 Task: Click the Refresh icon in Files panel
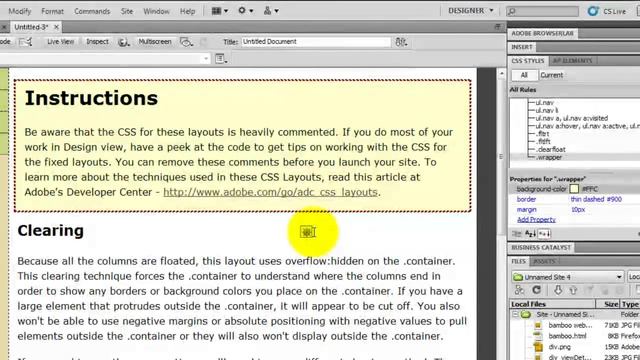click(536, 290)
